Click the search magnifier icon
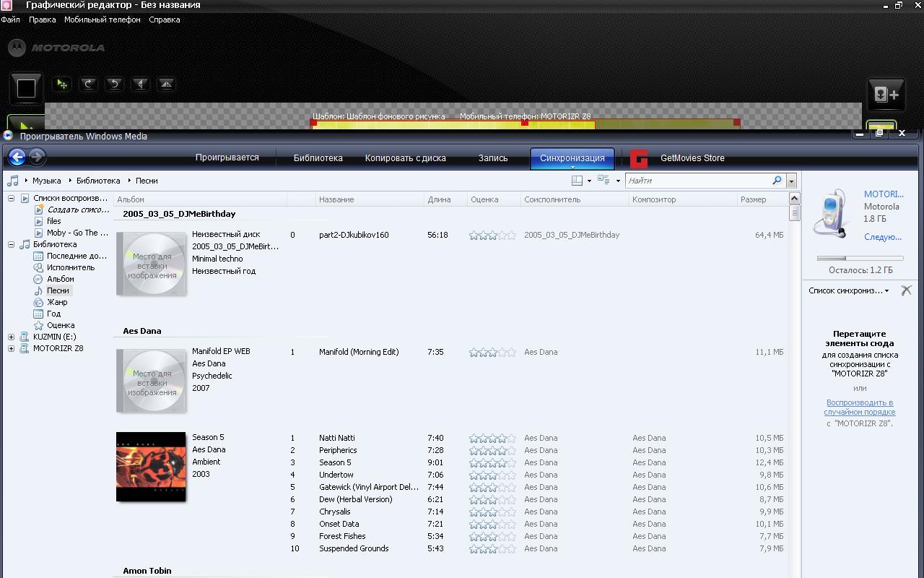Viewport: 924px width, 578px height. 777,181
